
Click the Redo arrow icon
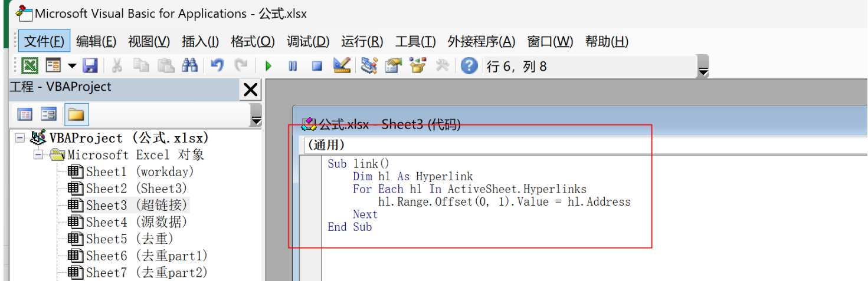[x=241, y=65]
